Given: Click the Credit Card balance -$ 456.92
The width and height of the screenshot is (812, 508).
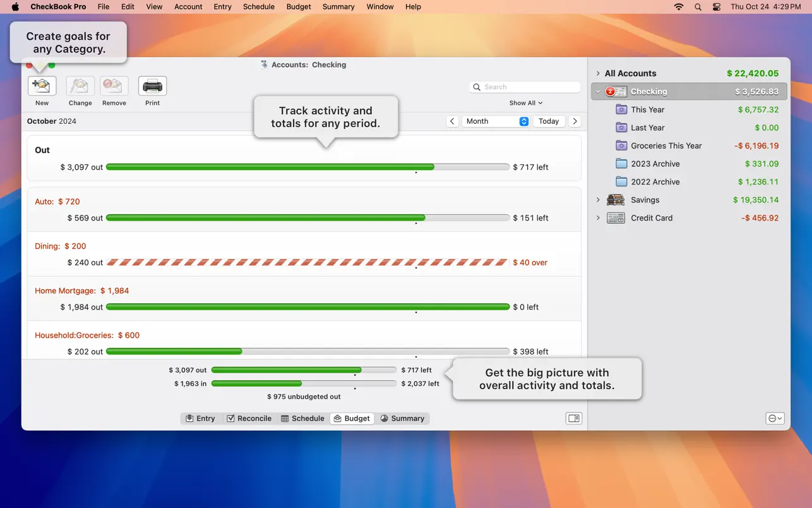Looking at the screenshot, I should click(x=760, y=218).
